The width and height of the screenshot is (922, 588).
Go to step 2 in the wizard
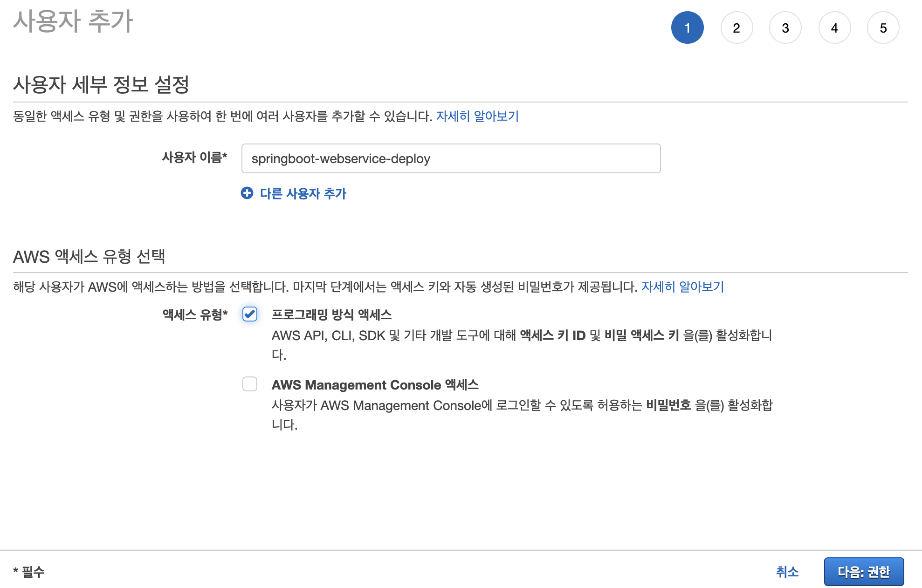point(736,28)
